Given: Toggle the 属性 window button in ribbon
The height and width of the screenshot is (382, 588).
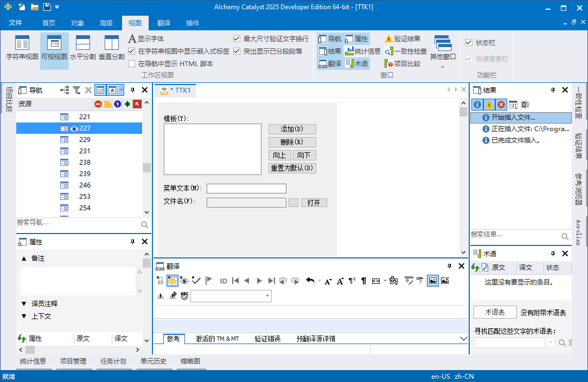Looking at the screenshot, I should click(x=356, y=39).
